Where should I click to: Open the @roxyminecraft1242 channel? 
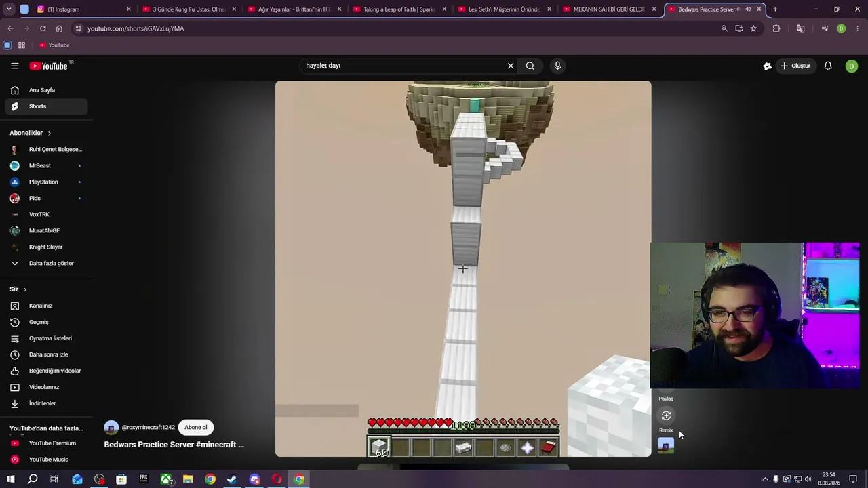pos(148,427)
